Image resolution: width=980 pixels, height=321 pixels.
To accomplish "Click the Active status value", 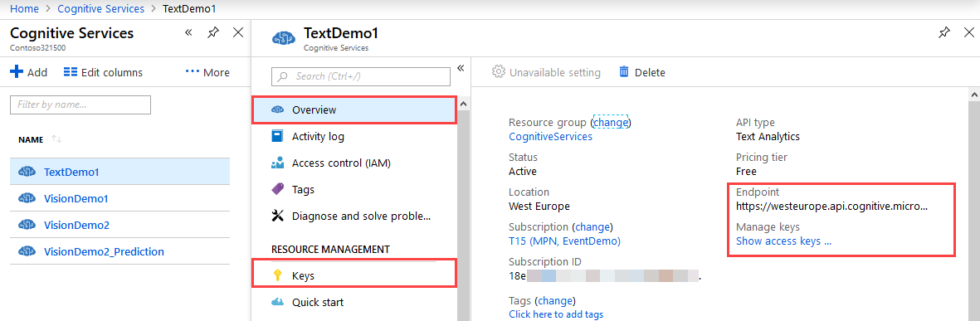I will [523, 171].
